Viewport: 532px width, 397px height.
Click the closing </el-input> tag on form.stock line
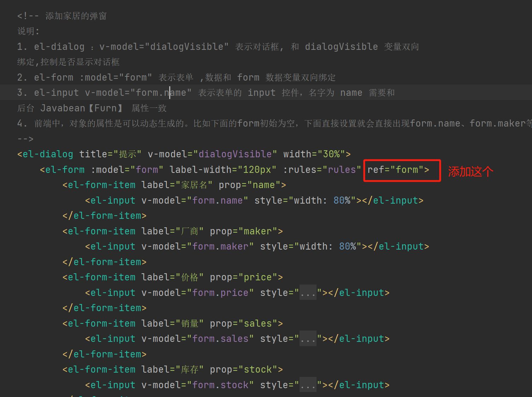pyautogui.click(x=359, y=385)
